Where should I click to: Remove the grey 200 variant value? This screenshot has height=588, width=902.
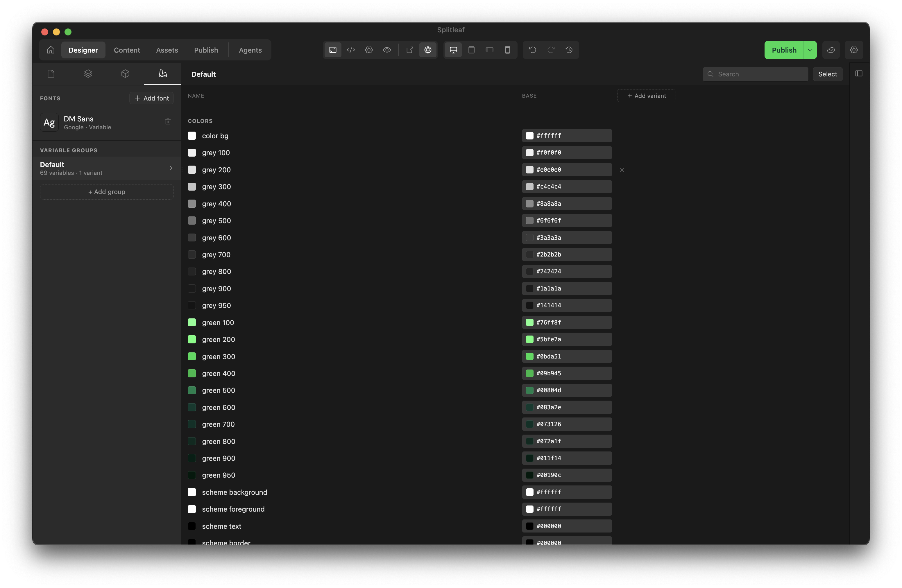coord(622,170)
